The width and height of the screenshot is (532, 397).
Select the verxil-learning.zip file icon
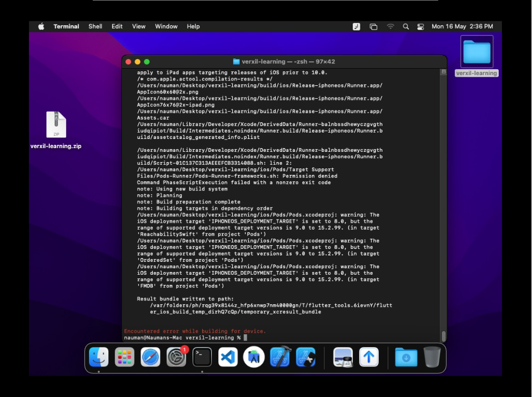[x=56, y=124]
